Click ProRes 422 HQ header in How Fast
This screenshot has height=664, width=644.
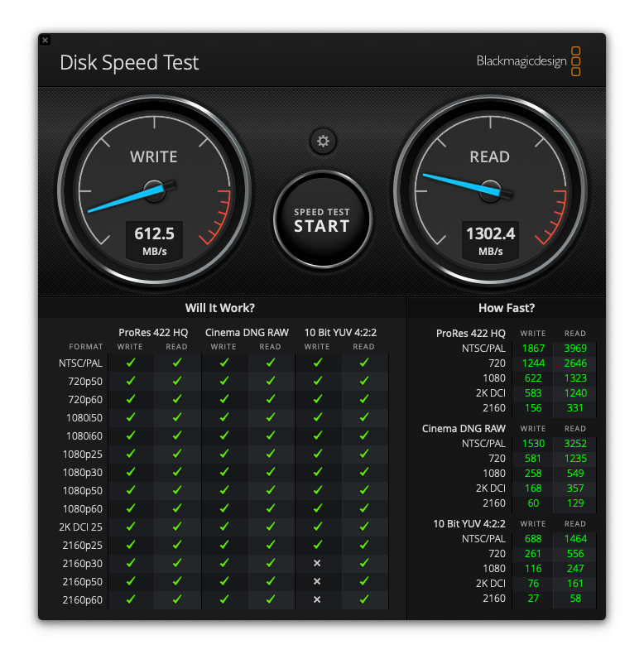tap(471, 334)
